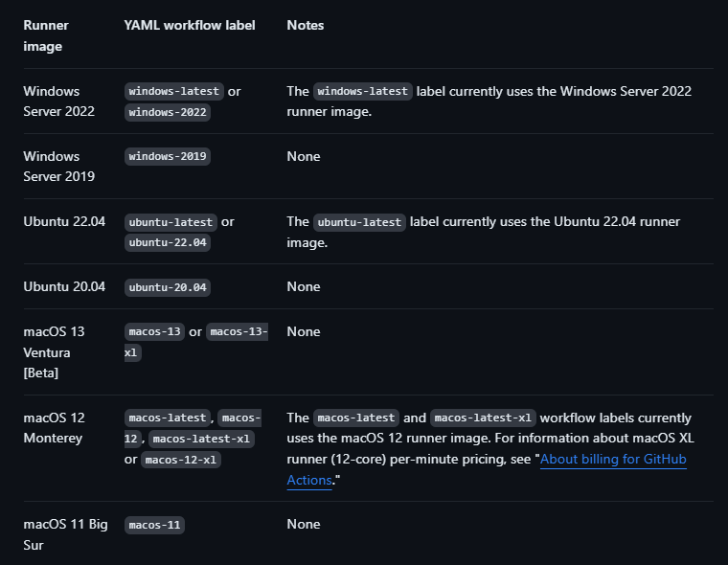Click the macos-latest label in YAML column
This screenshot has height=565, width=728.
(168, 418)
